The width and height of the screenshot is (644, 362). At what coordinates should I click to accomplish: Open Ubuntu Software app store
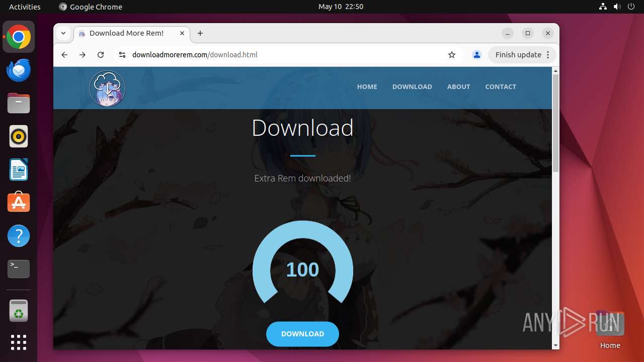coord(19,203)
